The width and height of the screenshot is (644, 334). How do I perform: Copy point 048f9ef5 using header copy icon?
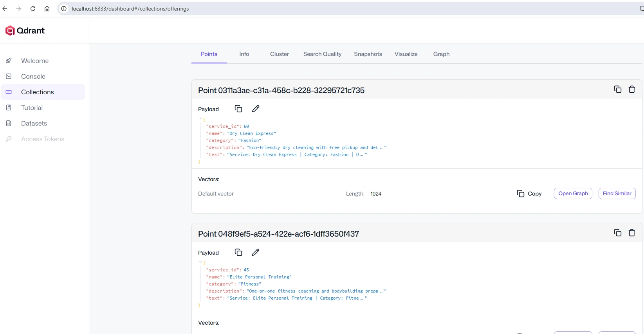click(x=618, y=233)
